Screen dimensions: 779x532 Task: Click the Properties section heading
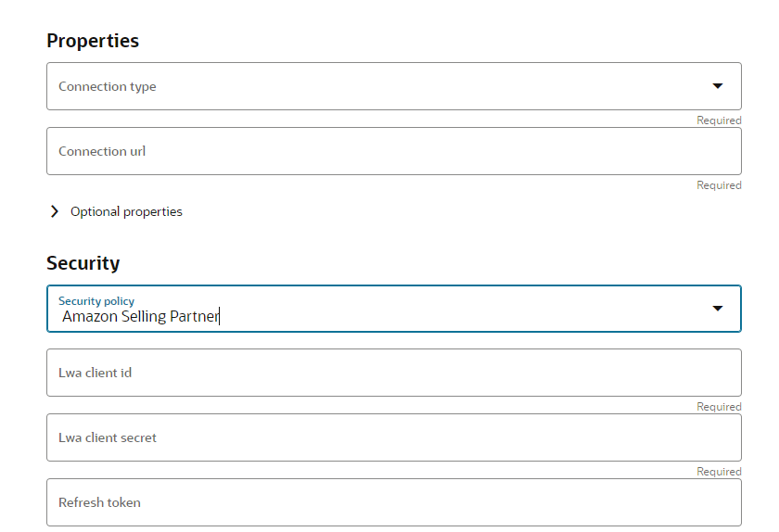93,41
